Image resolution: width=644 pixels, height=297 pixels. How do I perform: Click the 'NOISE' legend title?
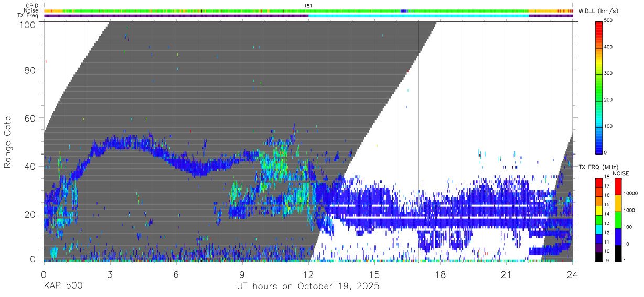[x=620, y=173]
